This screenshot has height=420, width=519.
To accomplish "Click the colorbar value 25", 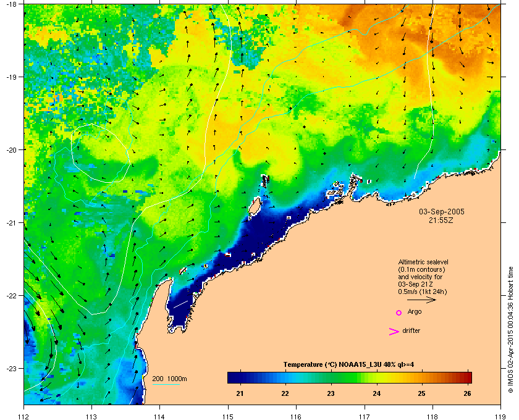I will coord(421,393).
